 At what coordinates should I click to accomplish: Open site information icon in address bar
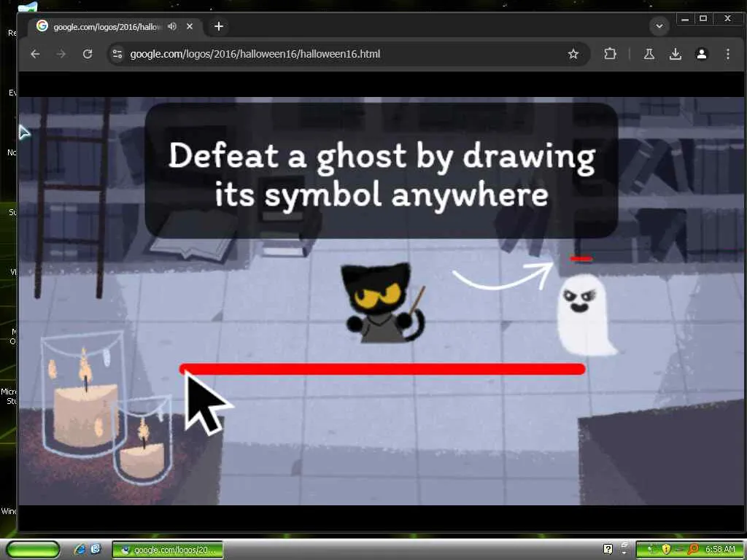pyautogui.click(x=117, y=54)
